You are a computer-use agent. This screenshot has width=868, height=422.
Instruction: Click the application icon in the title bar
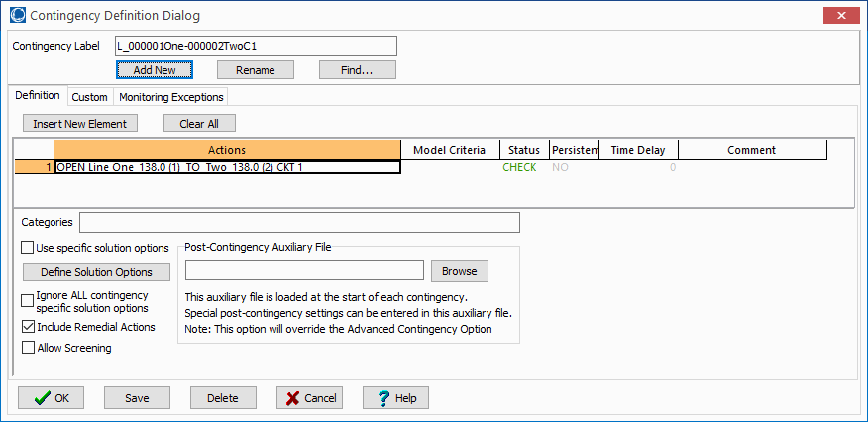click(17, 15)
